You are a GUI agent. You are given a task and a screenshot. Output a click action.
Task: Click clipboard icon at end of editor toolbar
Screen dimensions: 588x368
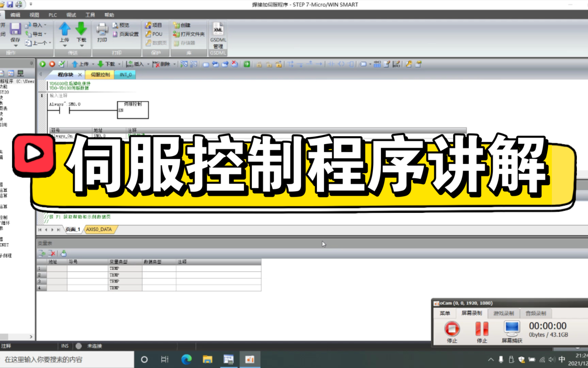click(418, 64)
